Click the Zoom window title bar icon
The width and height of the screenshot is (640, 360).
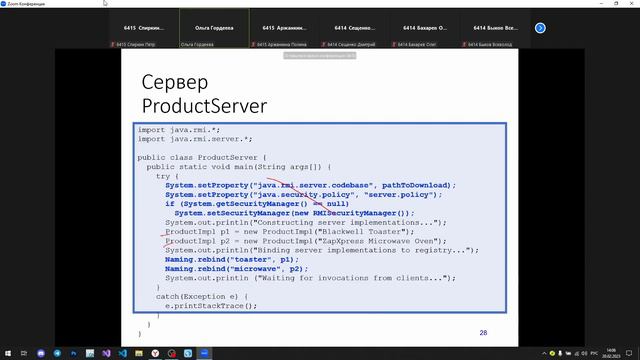[3, 4]
